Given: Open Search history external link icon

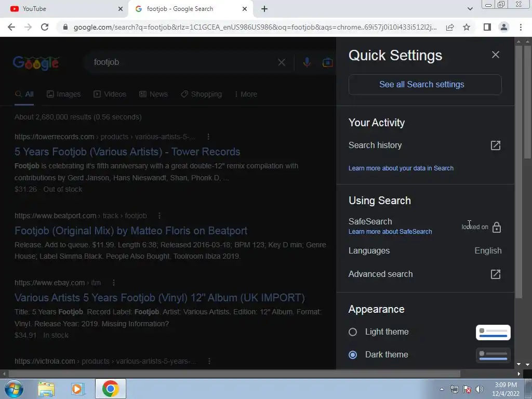Looking at the screenshot, I should coord(495,145).
